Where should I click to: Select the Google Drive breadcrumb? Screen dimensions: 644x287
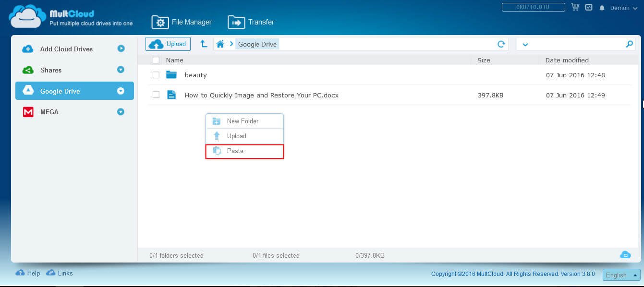257,44
